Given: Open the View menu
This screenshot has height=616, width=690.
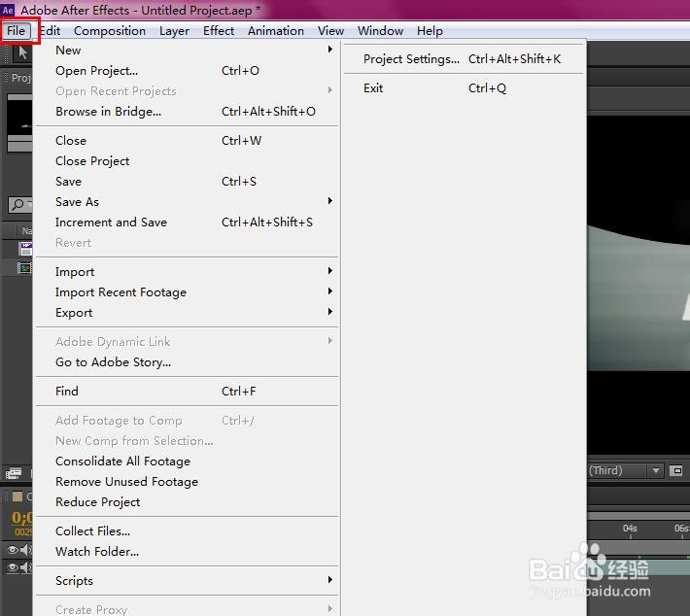Looking at the screenshot, I should coord(330,31).
